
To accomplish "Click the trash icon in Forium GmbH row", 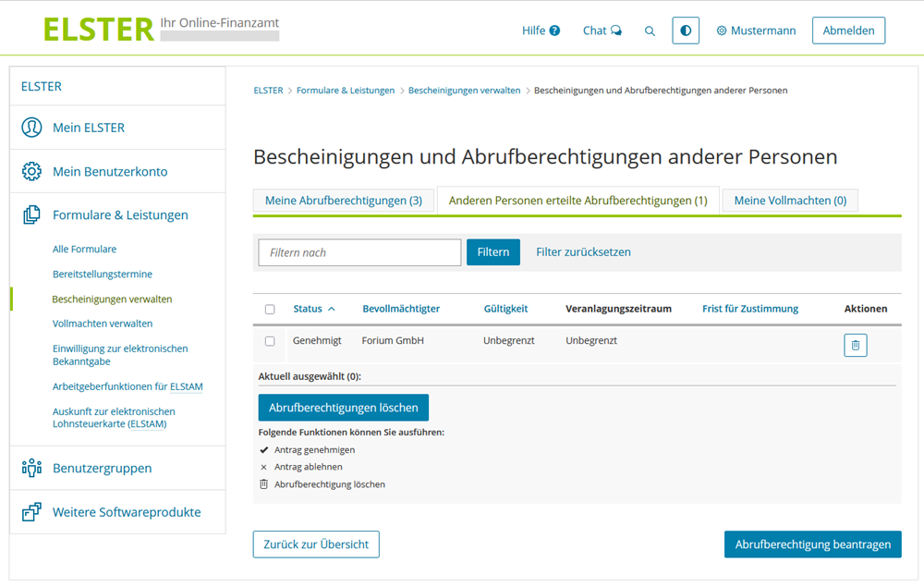I will [855, 346].
